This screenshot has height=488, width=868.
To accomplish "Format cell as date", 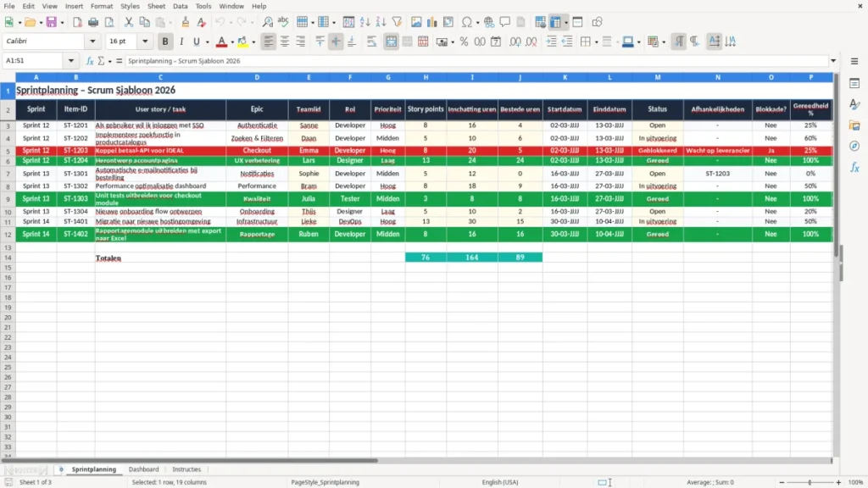I will 496,42.
